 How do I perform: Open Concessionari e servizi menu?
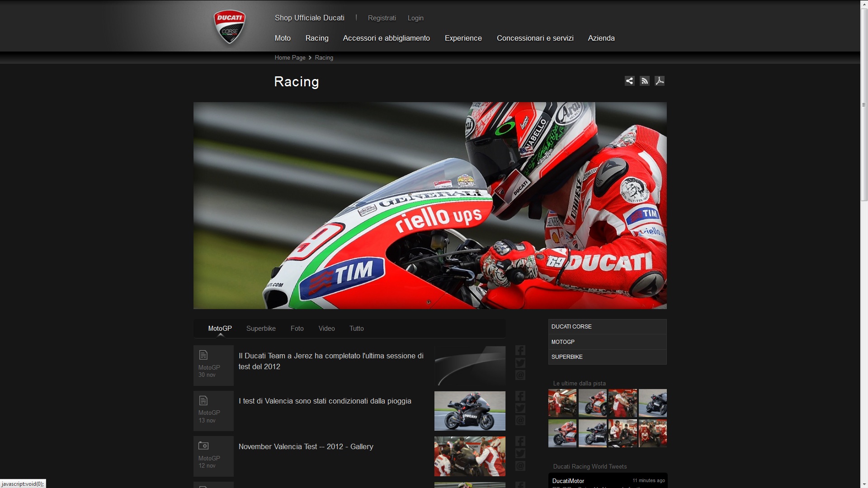[535, 38]
